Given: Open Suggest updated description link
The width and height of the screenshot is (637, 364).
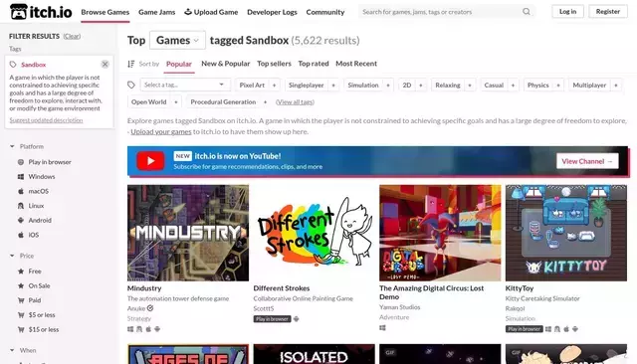Looking at the screenshot, I should (46, 120).
